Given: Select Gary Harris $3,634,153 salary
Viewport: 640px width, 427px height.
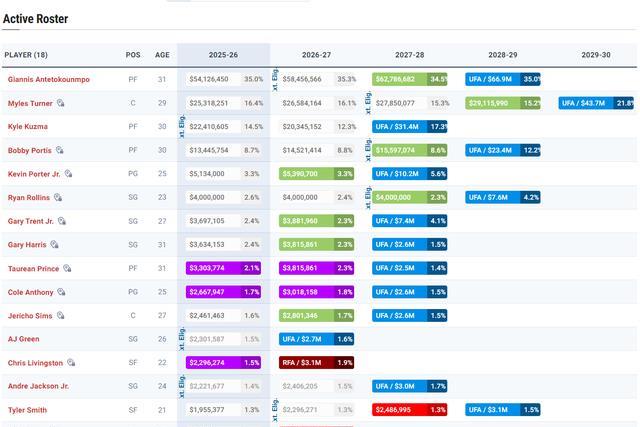Looking at the screenshot, I should 207,245.
